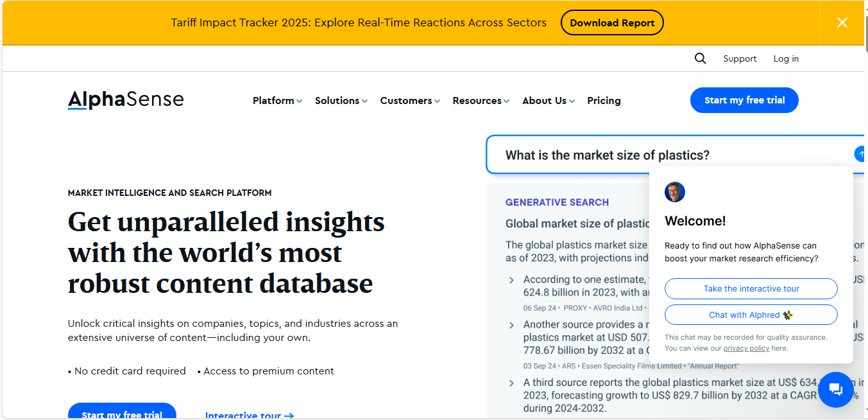Open the privacy policy link
Viewport: 868px width, 420px height.
click(746, 348)
